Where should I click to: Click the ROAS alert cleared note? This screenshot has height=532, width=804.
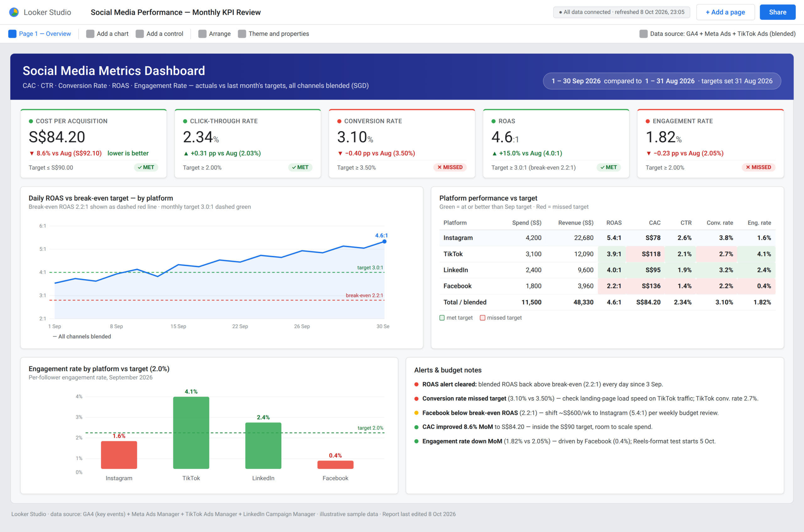click(539, 384)
